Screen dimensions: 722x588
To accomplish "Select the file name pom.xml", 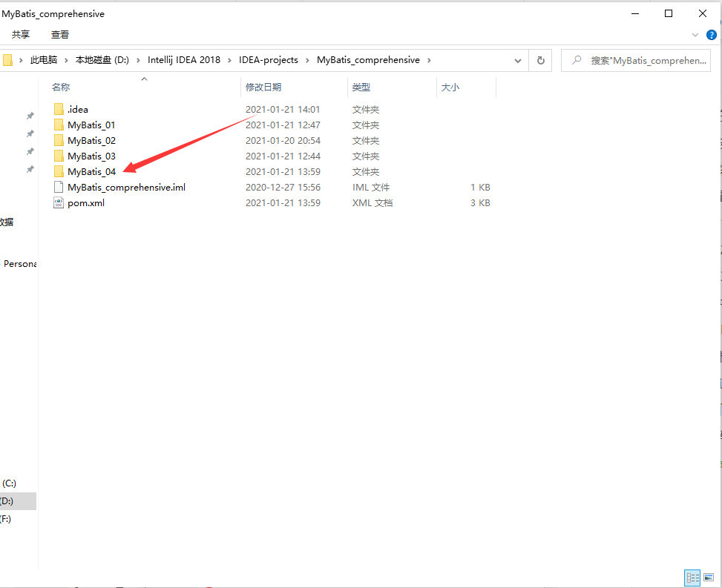I will [x=86, y=203].
